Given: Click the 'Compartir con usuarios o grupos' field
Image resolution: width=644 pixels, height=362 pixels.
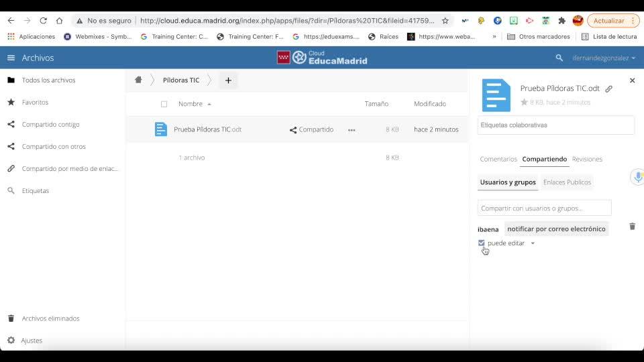Looking at the screenshot, I should pos(544,208).
